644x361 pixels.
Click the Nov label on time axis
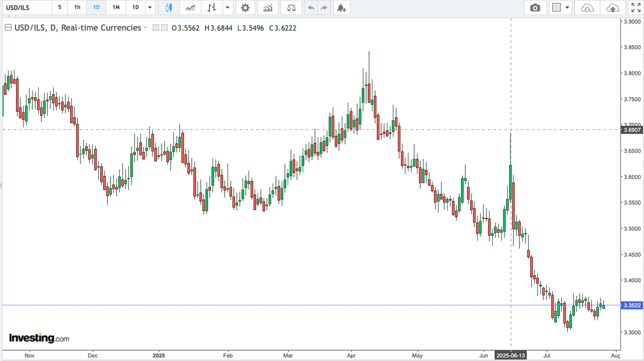[30, 355]
